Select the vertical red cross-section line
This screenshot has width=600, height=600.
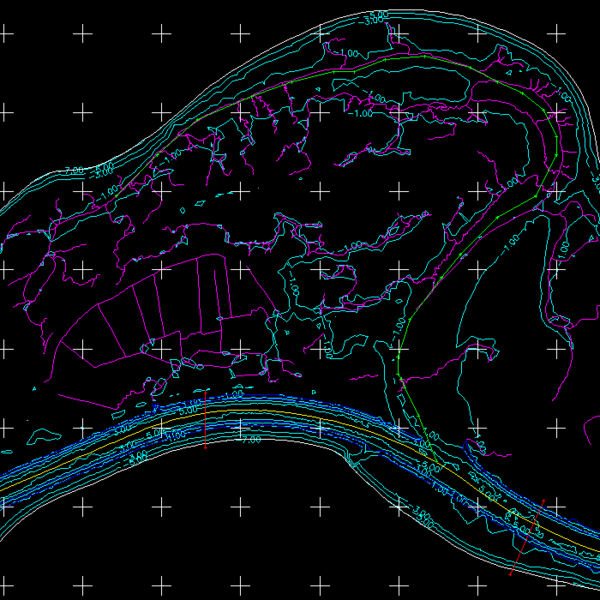(x=205, y=419)
